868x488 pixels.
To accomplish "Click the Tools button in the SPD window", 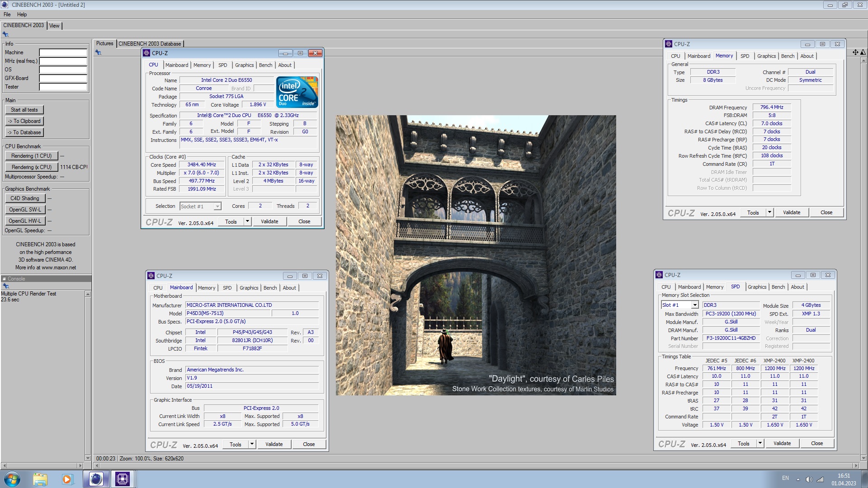I will (x=744, y=443).
